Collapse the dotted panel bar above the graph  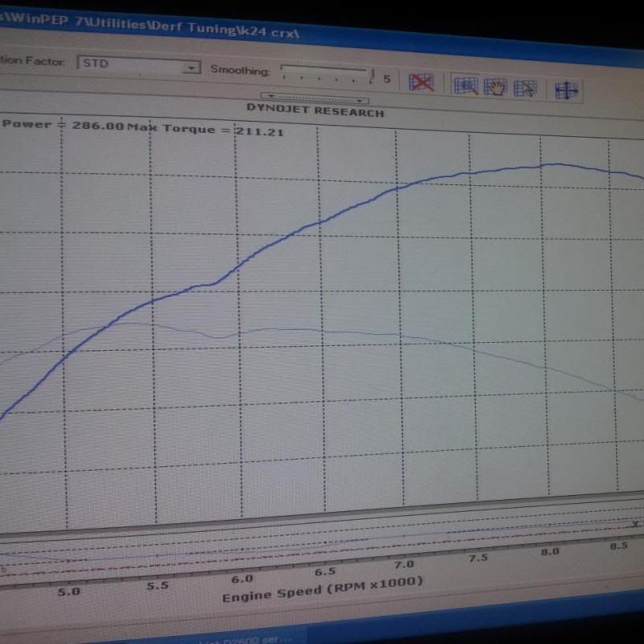[x=315, y=98]
